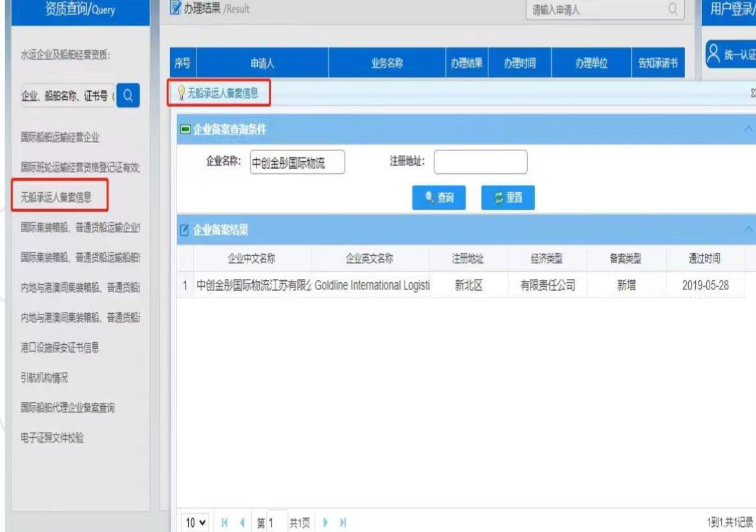
Task: Open 港口设施保安证书信息 sidebar entry
Action: pyautogui.click(x=60, y=348)
